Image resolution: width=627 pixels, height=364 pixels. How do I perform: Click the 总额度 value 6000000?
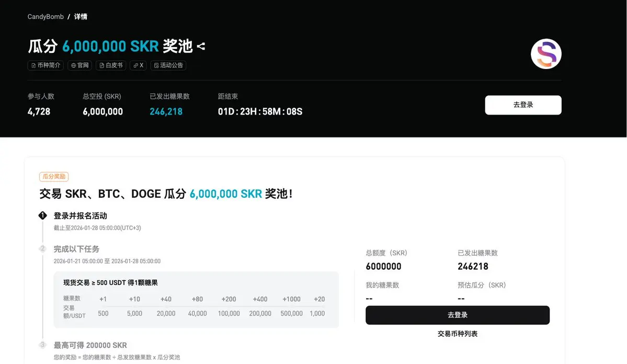(x=383, y=266)
